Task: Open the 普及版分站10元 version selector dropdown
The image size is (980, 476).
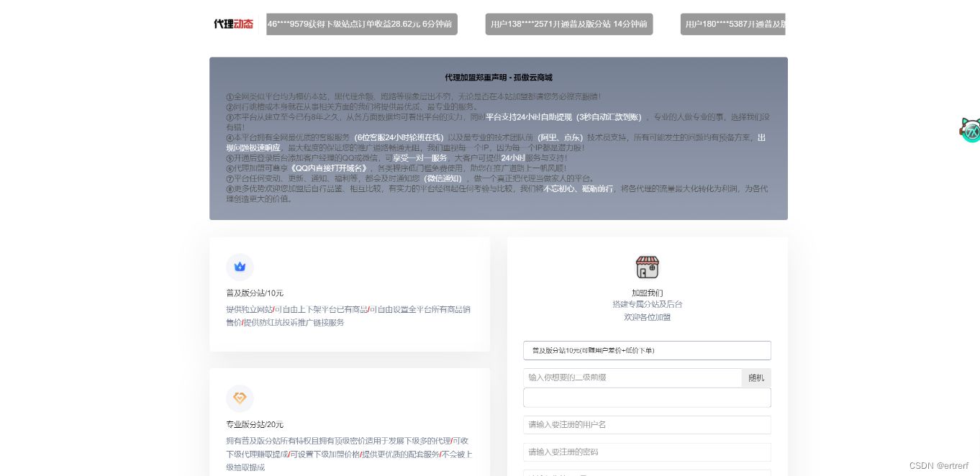Action: pos(647,350)
